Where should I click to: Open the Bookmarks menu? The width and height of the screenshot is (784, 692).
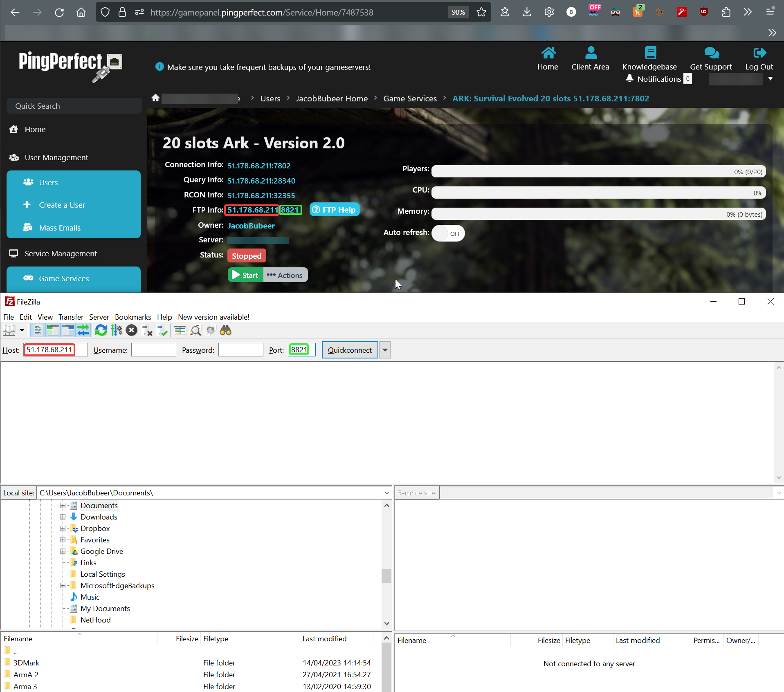133,317
